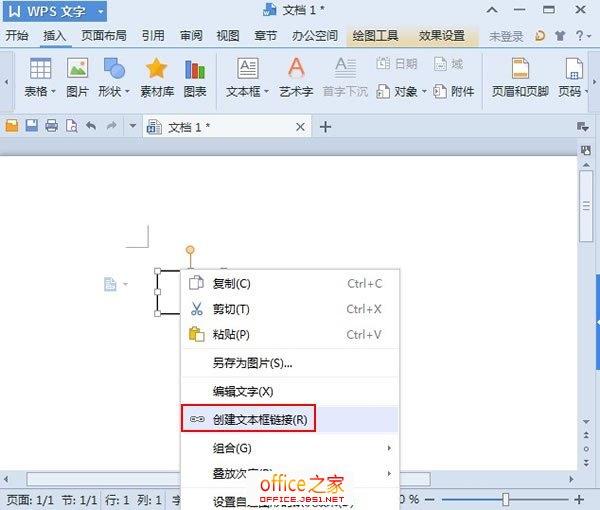Select 创建文本框链接(R) menu entry
Viewport: 600px width, 510px height.
pos(290,420)
